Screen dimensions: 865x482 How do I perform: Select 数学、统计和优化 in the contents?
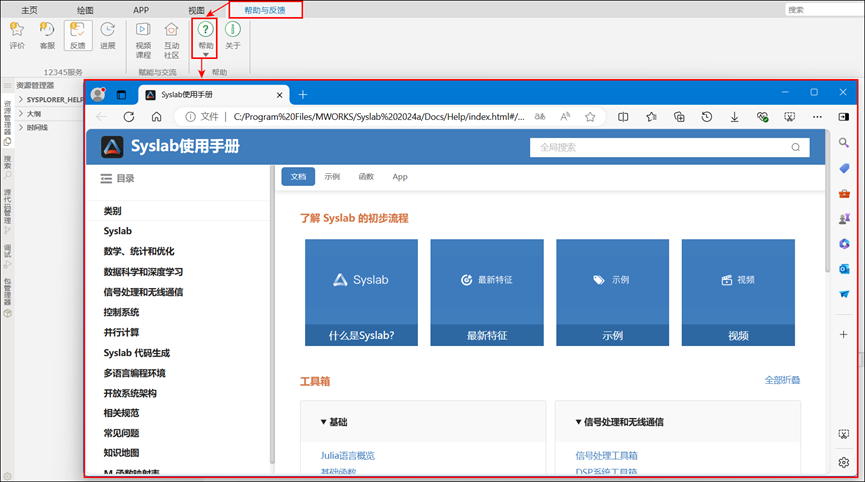tap(139, 251)
